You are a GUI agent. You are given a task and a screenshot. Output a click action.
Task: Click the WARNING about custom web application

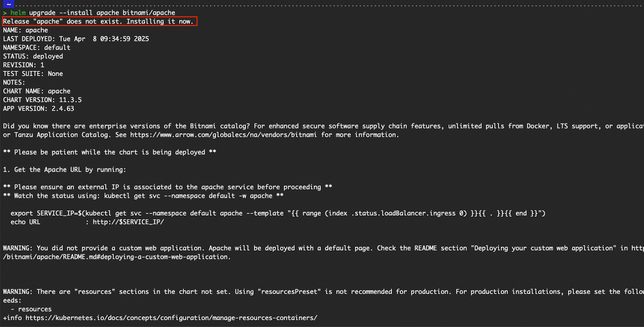(x=323, y=248)
